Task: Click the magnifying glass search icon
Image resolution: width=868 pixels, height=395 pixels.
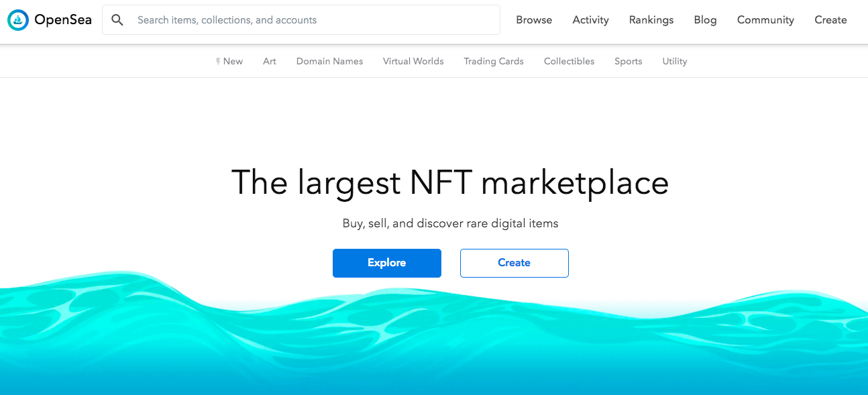Action: [x=117, y=20]
